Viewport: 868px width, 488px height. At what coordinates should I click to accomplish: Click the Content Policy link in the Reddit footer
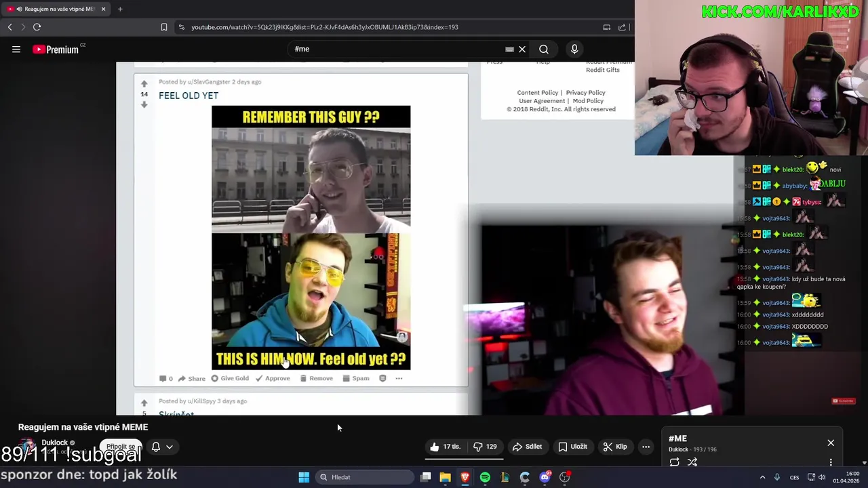point(538,93)
